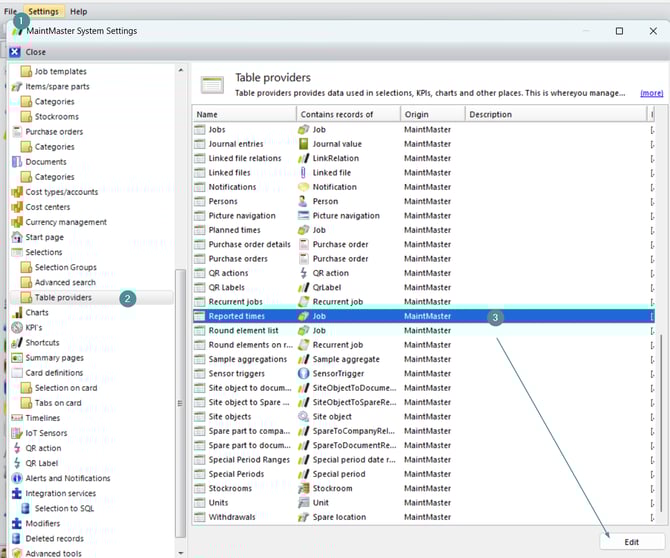
Task: Select the Currency management icon
Action: pyautogui.click(x=16, y=222)
